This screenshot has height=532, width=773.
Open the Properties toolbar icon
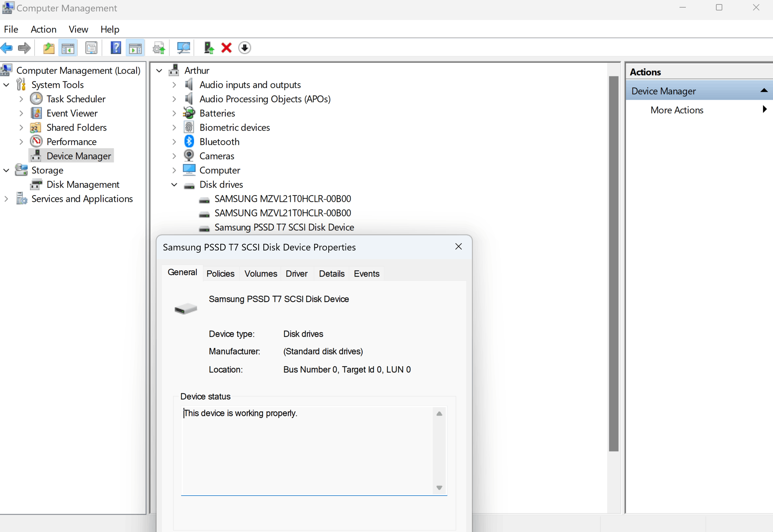(91, 48)
